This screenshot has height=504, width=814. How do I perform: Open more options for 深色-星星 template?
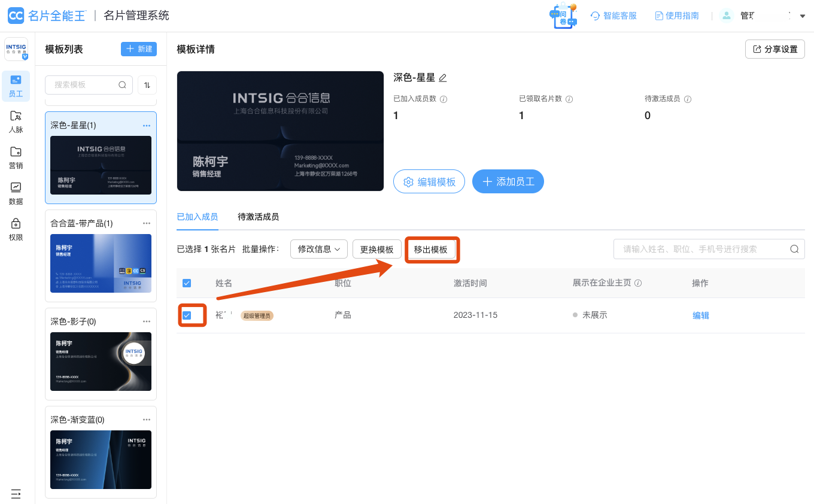147,125
